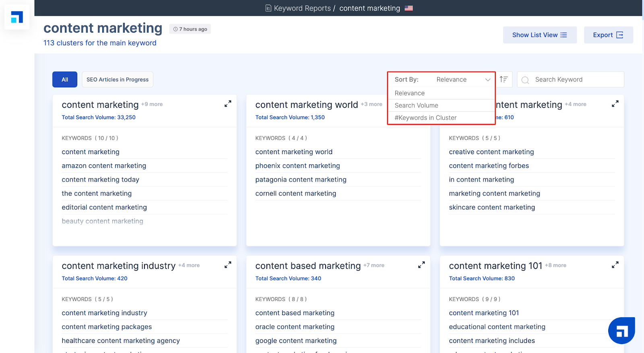Screen dimensions: 644x353
Task: Expand the 'content marketing industry' cluster card
Action: pos(228,265)
